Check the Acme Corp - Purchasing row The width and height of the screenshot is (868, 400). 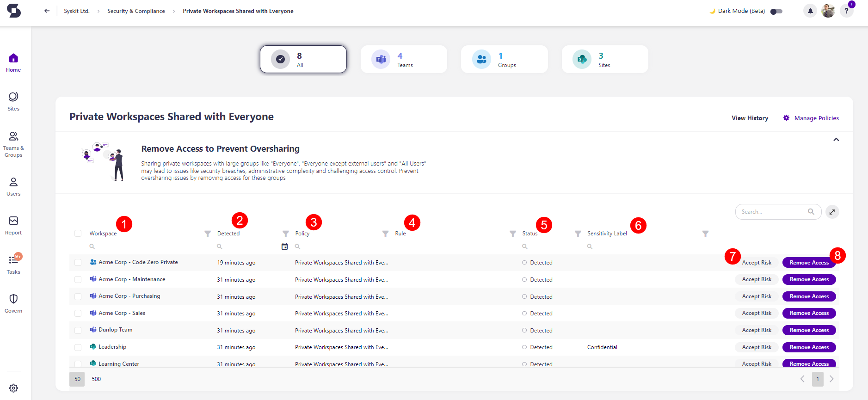(78, 296)
